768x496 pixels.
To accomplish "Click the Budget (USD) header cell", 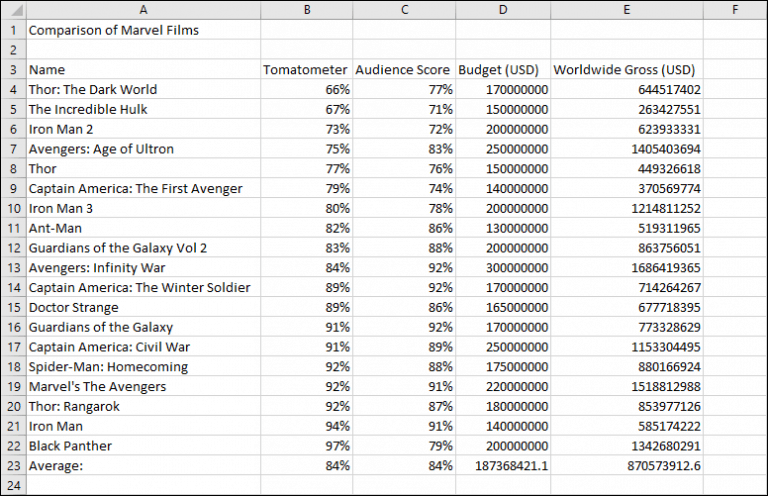I will click(503, 70).
